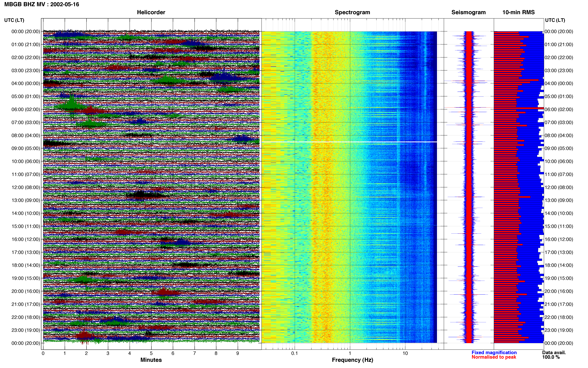Image resolution: width=588 pixels, height=368 pixels.
Task: Click the "Normalised to peak" legend text
Action: 494,357
